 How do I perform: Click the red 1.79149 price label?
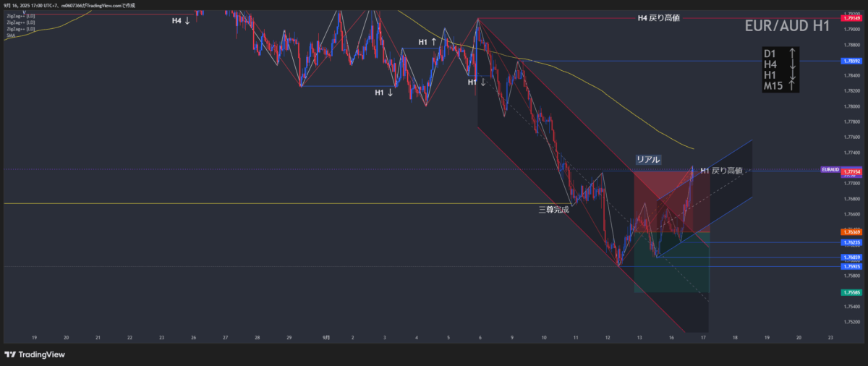(x=851, y=18)
